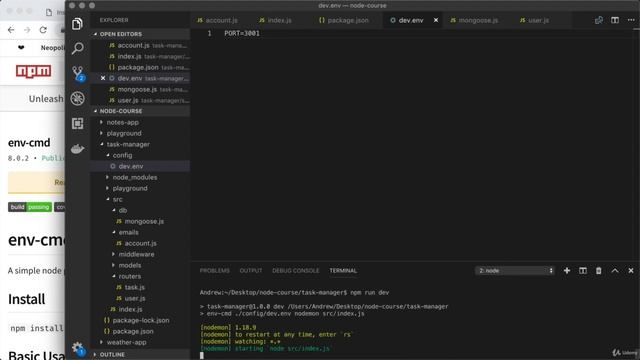Open the Output panel tab

[x=251, y=271]
